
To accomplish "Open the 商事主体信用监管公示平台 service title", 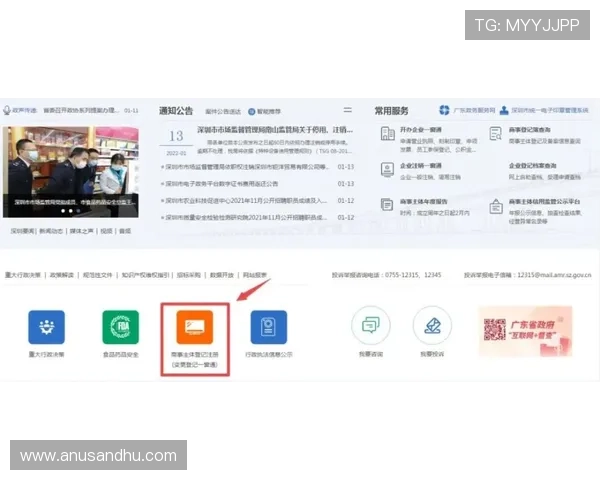I will click(544, 201).
